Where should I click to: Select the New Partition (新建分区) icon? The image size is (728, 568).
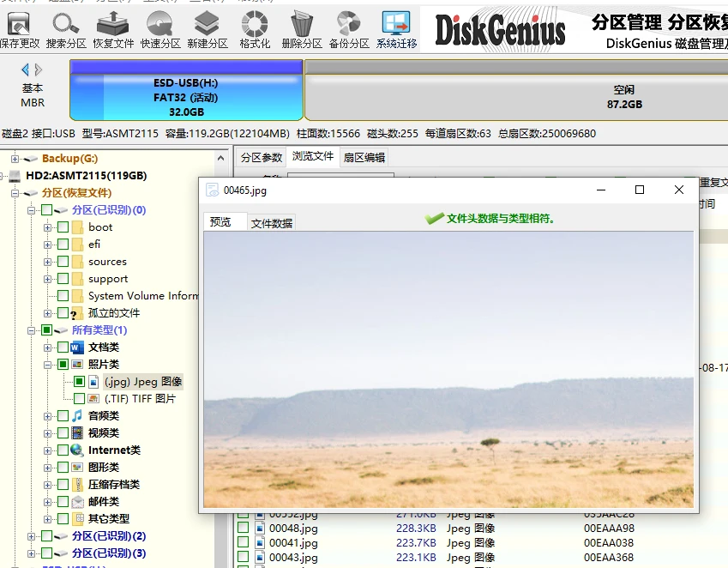pyautogui.click(x=207, y=30)
